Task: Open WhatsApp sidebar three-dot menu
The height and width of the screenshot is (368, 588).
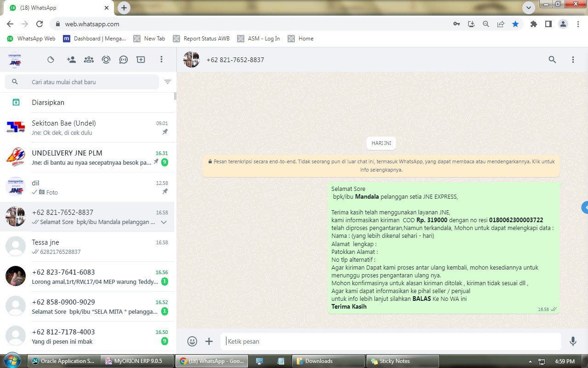Action: pos(161,59)
